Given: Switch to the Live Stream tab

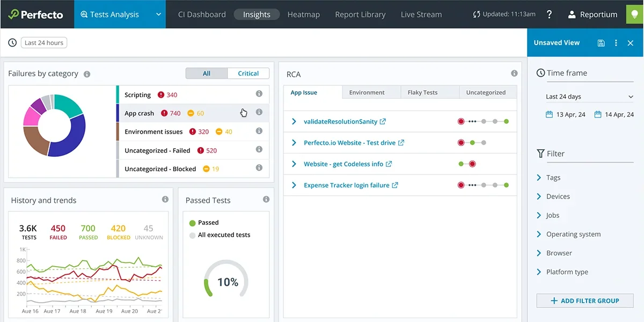Looking at the screenshot, I should 421,14.
